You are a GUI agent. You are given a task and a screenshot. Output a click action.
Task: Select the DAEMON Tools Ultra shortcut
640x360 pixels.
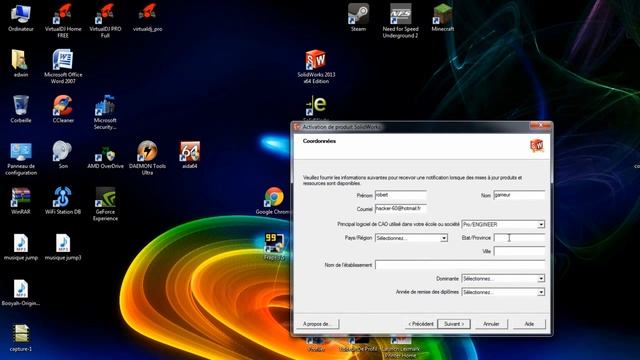pos(147,158)
